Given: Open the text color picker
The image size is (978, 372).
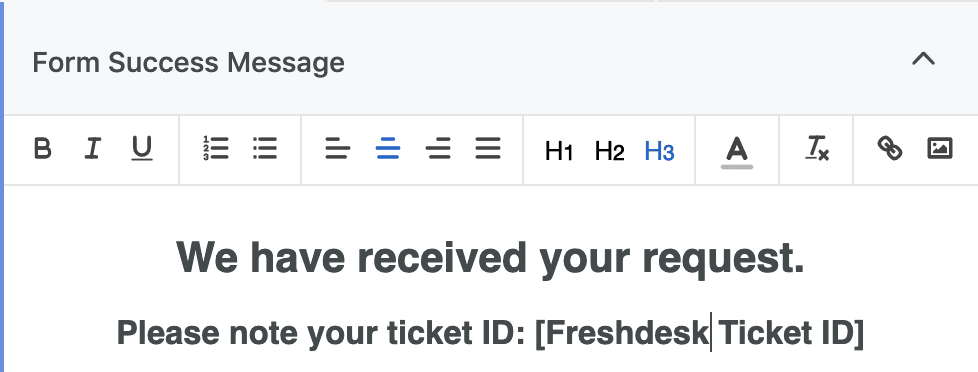Looking at the screenshot, I should 737,152.
